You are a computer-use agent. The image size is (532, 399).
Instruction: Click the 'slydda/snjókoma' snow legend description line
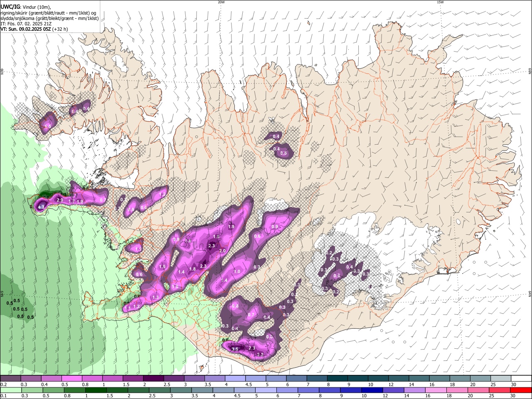(49, 18)
